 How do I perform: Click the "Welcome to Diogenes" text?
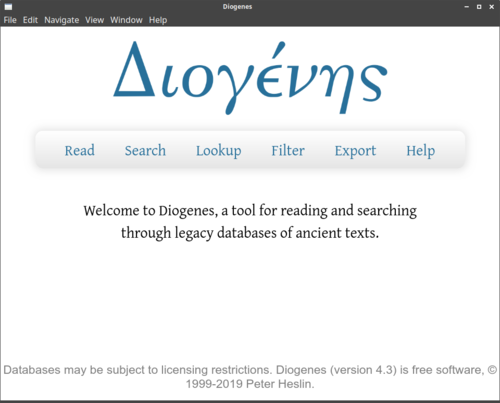(250, 222)
